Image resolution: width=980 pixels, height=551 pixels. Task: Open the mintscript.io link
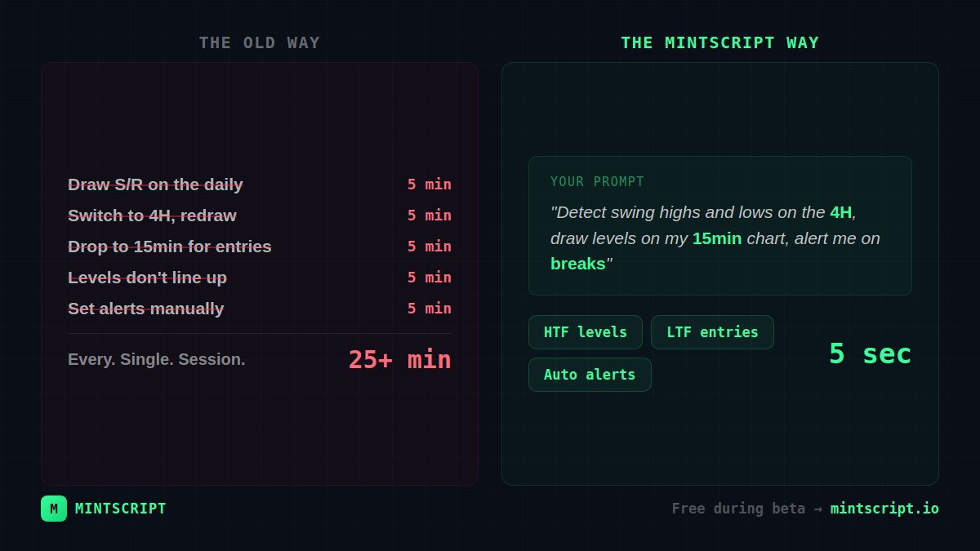pyautogui.click(x=884, y=509)
